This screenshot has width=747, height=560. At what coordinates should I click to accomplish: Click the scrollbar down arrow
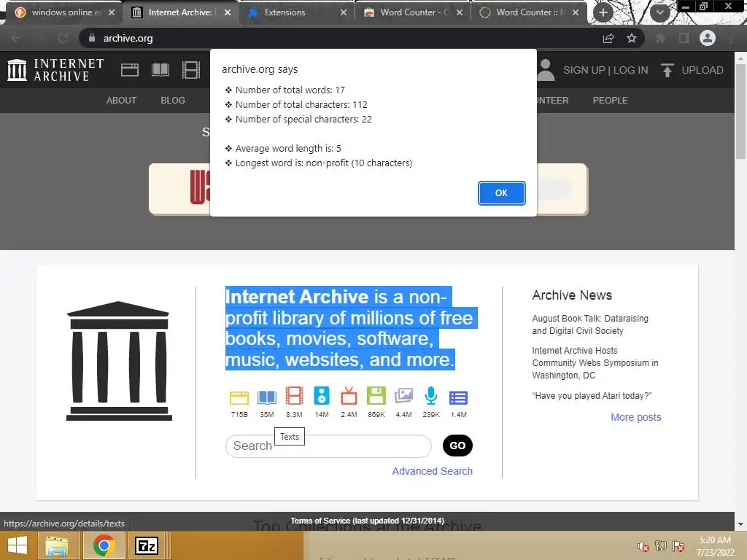(740, 524)
